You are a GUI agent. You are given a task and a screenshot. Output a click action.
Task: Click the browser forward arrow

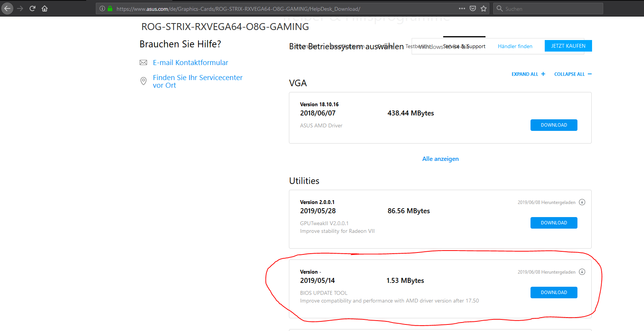coord(20,8)
